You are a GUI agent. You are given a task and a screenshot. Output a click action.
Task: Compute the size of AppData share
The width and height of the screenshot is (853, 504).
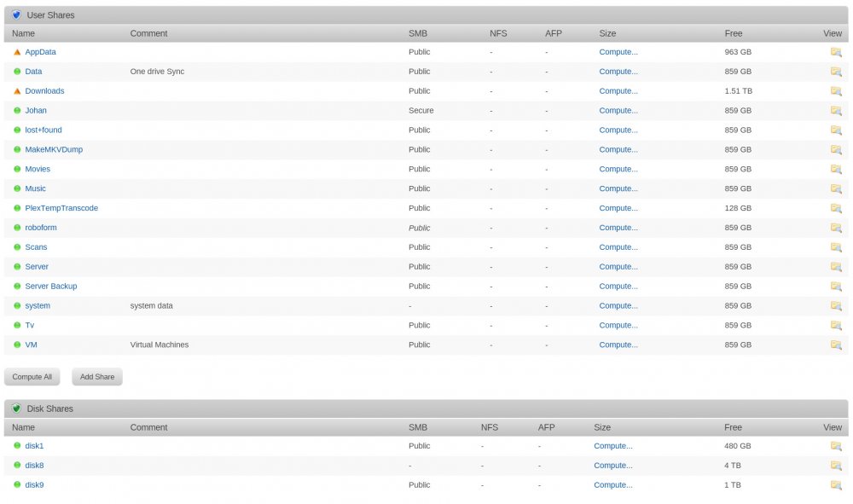click(x=618, y=52)
